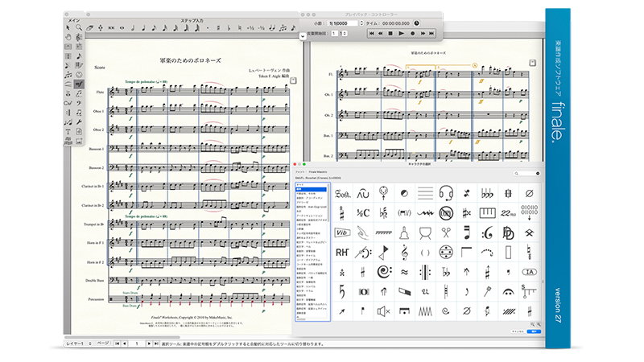The image size is (644, 362).
Task: Select the Selection arrow tool
Action: [68, 27]
